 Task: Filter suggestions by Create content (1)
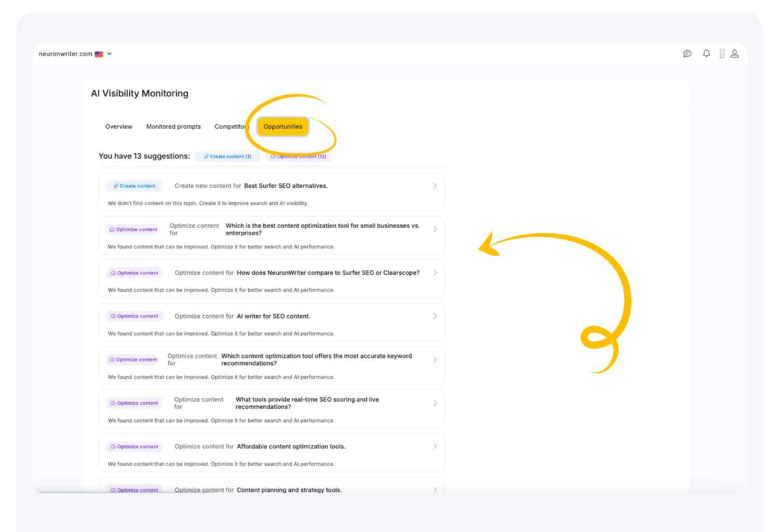227,156
